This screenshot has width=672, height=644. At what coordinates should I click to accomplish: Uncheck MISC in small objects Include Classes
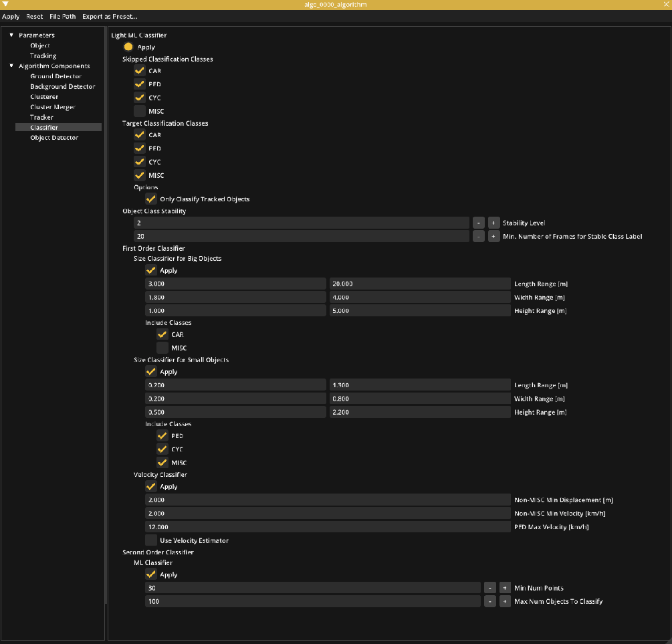point(162,463)
